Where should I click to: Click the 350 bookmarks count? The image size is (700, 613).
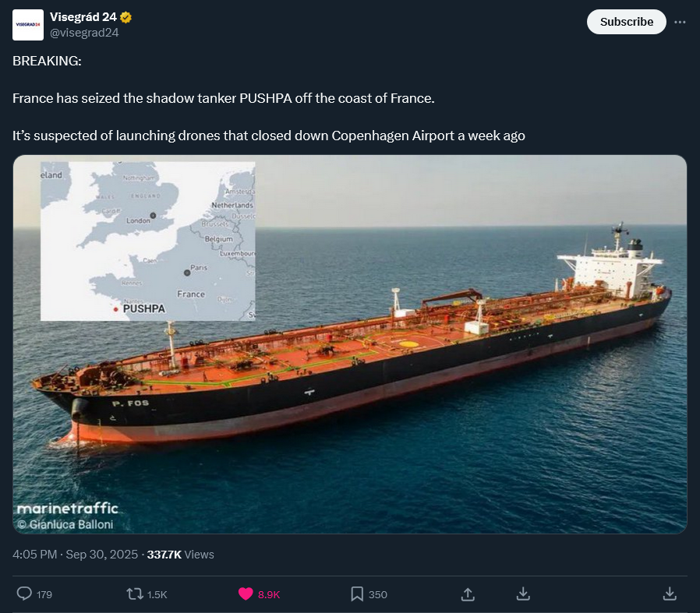click(x=377, y=594)
